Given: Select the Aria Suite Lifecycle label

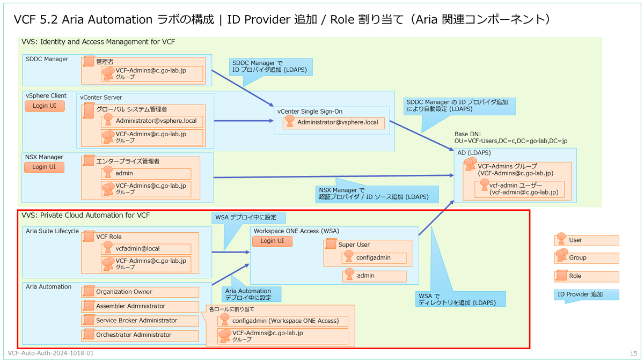Looking at the screenshot, I should click(x=53, y=231).
